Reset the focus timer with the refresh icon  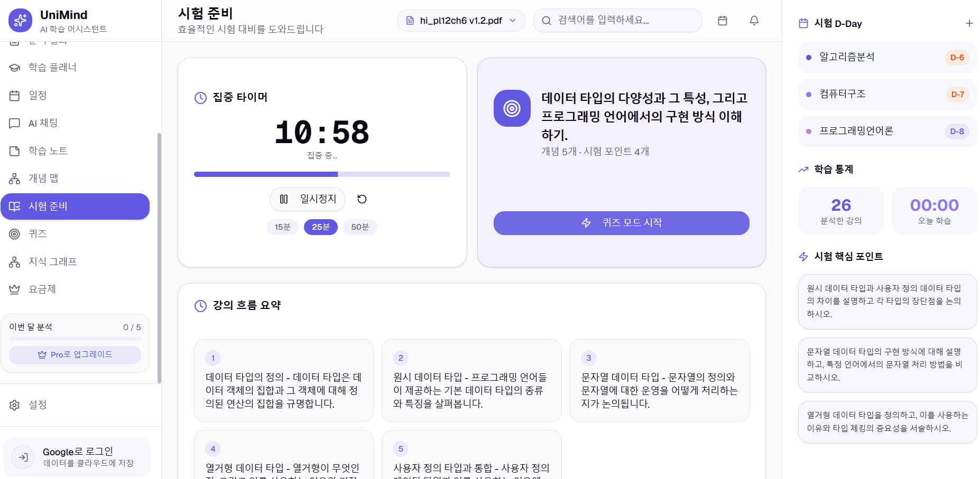(362, 199)
